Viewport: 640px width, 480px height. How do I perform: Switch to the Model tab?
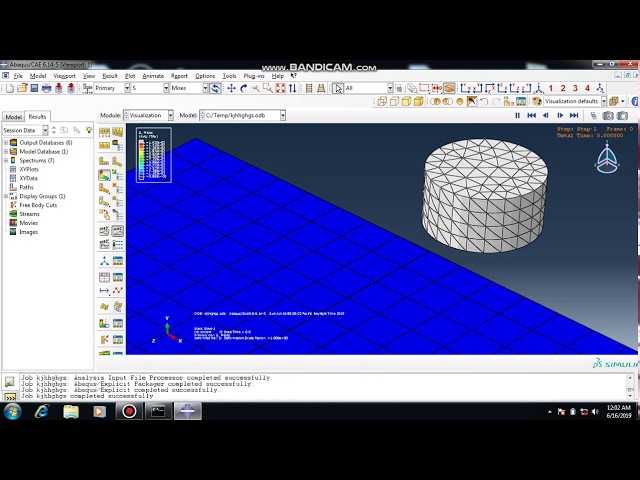click(x=13, y=117)
